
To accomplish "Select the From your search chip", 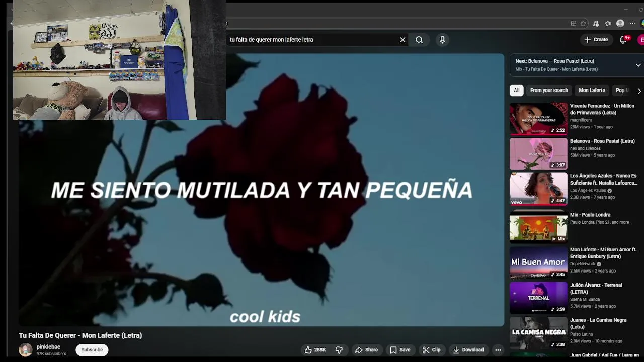I will pyautogui.click(x=549, y=90).
